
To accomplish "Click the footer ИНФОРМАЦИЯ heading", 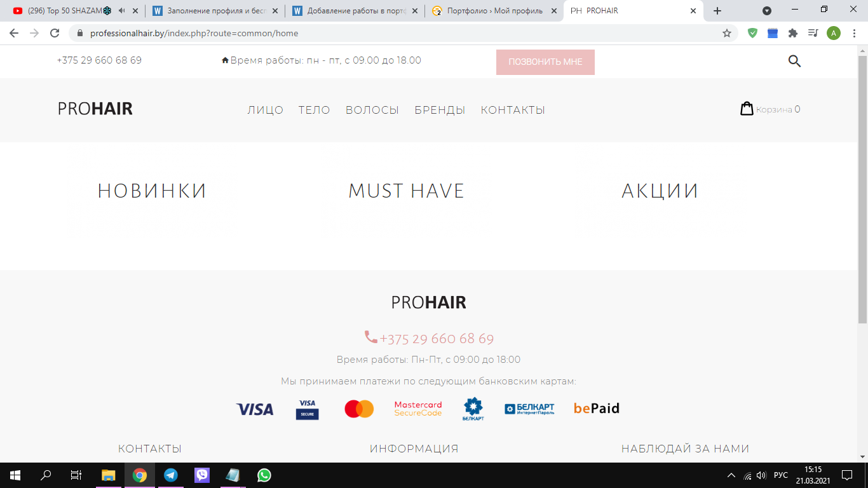I will pyautogui.click(x=414, y=449).
